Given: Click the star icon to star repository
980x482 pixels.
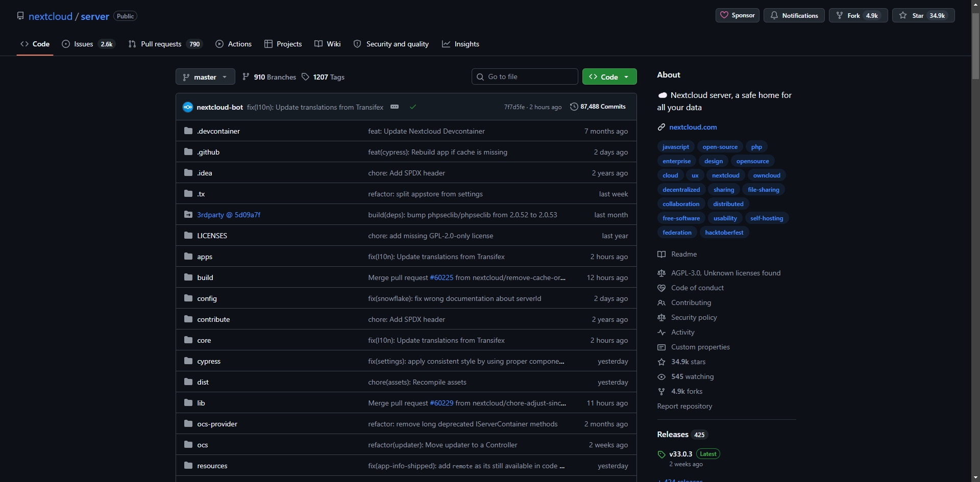Looking at the screenshot, I should (x=903, y=15).
